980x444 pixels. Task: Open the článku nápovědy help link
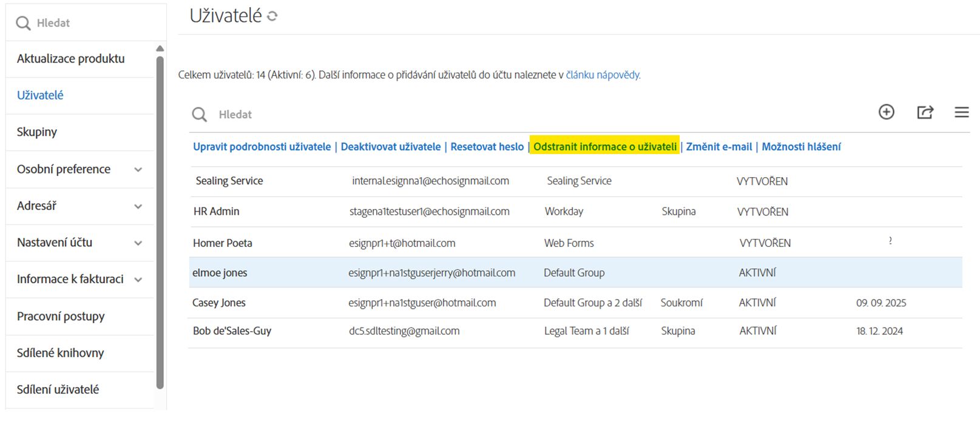click(603, 75)
